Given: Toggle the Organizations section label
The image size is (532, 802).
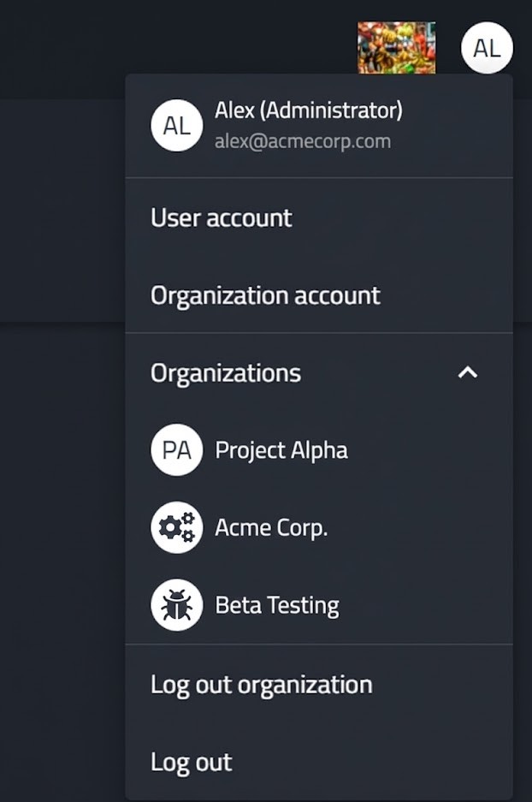Looking at the screenshot, I should [x=226, y=373].
